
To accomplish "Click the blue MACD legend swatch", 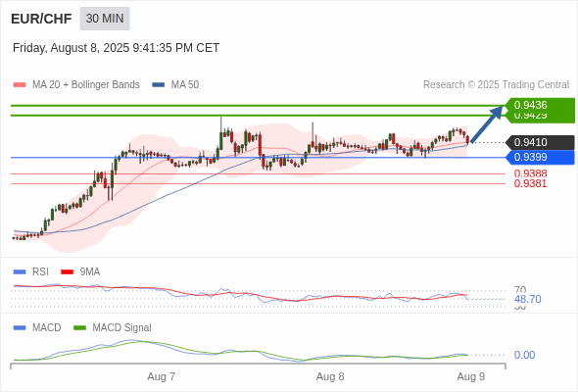I will [20, 327].
